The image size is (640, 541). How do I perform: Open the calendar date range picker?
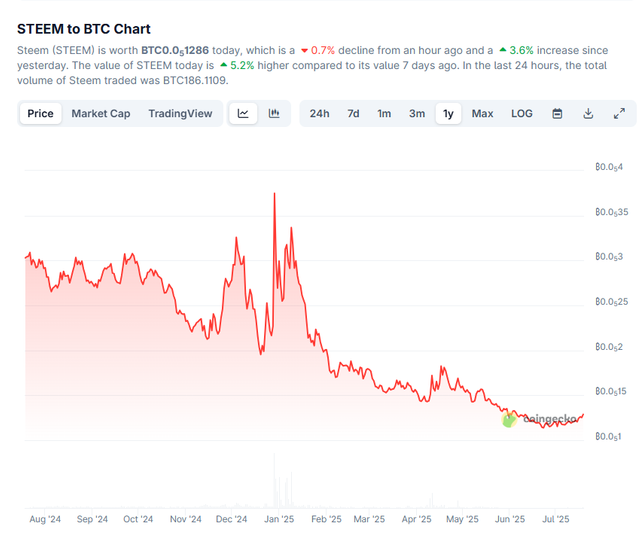click(557, 114)
